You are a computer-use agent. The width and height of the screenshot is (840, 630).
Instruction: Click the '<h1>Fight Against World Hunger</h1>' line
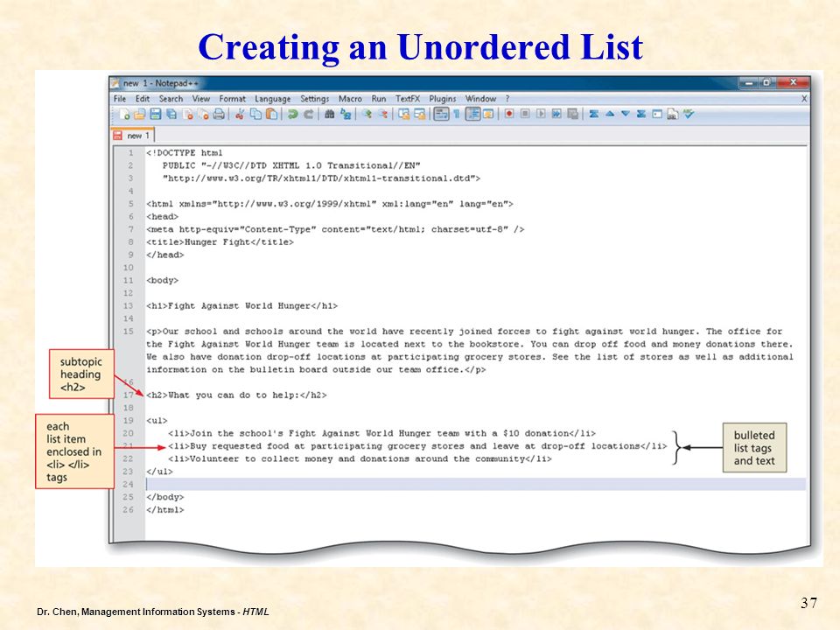click(242, 306)
